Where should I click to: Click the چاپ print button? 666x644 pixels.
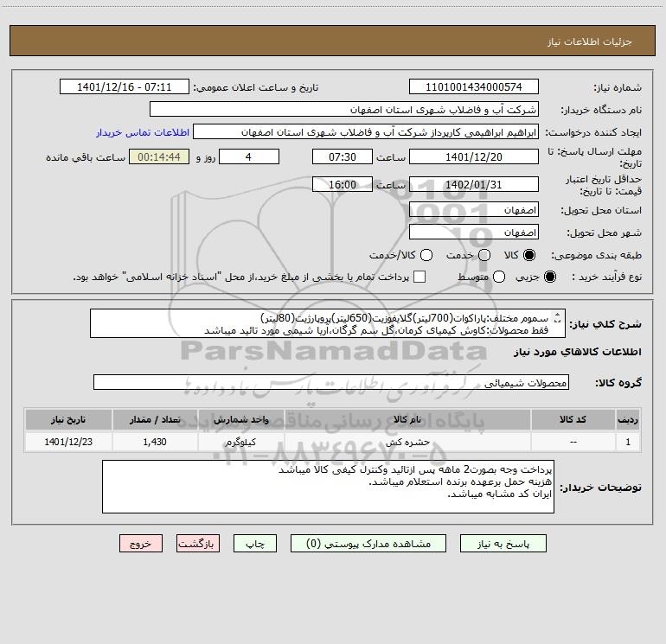point(255,544)
